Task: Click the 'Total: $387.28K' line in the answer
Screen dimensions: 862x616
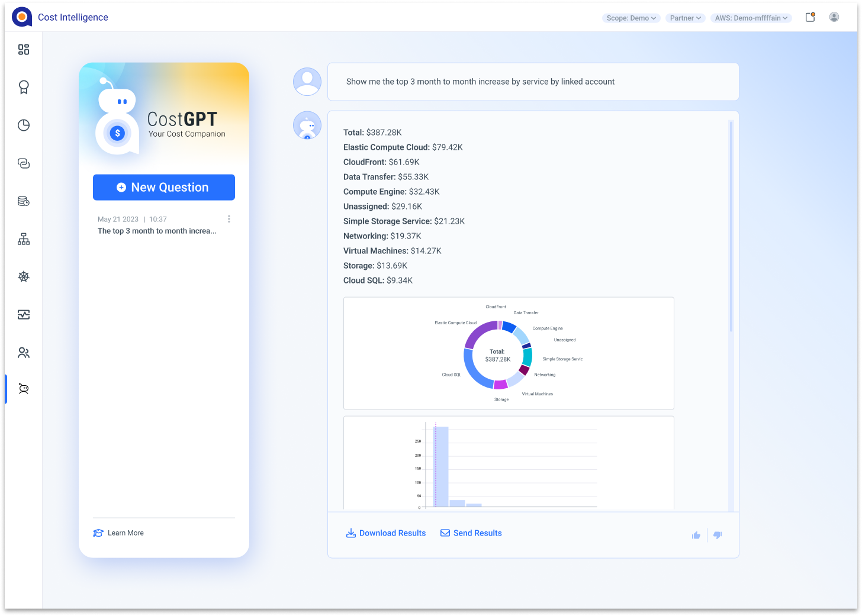Action: click(372, 133)
